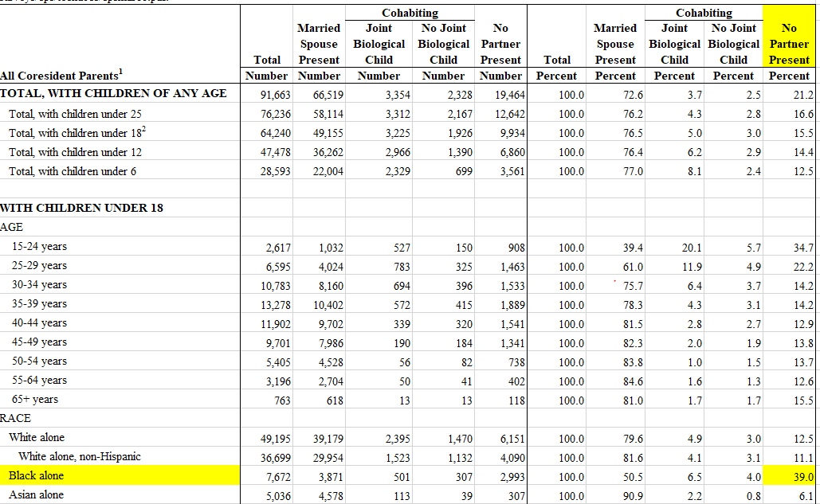Select percent value 90.9
The width and height of the screenshot is (820, 504).
[633, 496]
